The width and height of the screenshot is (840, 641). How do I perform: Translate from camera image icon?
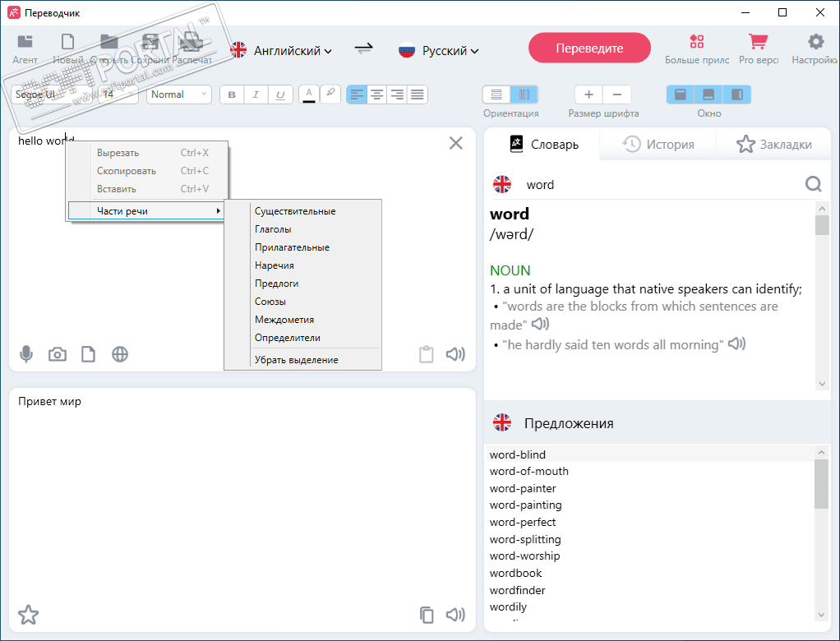(x=58, y=354)
